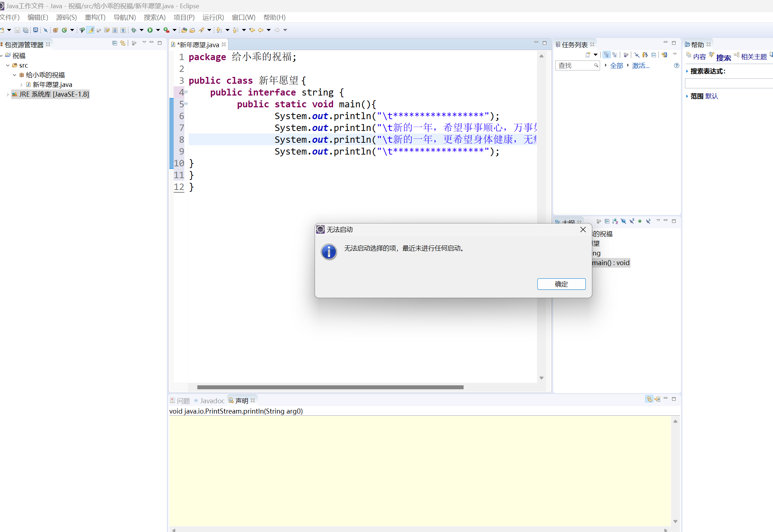Click the Sort alphabetically icon in outline

(x=615, y=221)
